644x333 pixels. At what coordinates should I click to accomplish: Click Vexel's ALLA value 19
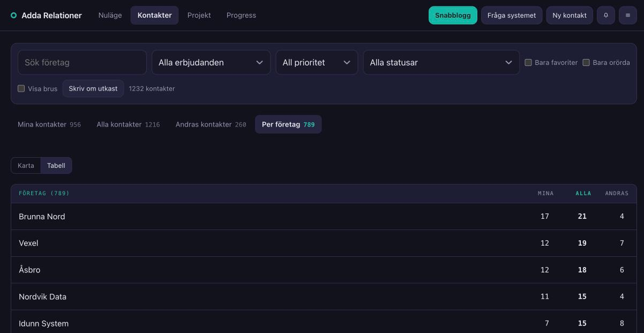tap(582, 243)
